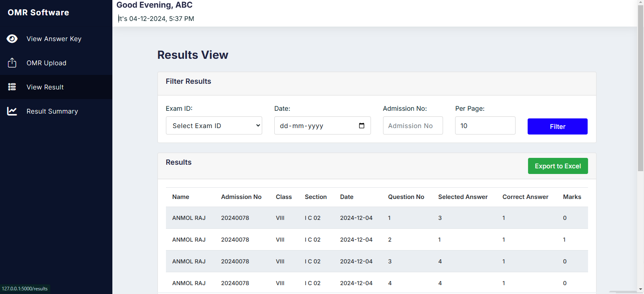The image size is (644, 294).
Task: Focus the Admission No input
Action: (x=413, y=126)
